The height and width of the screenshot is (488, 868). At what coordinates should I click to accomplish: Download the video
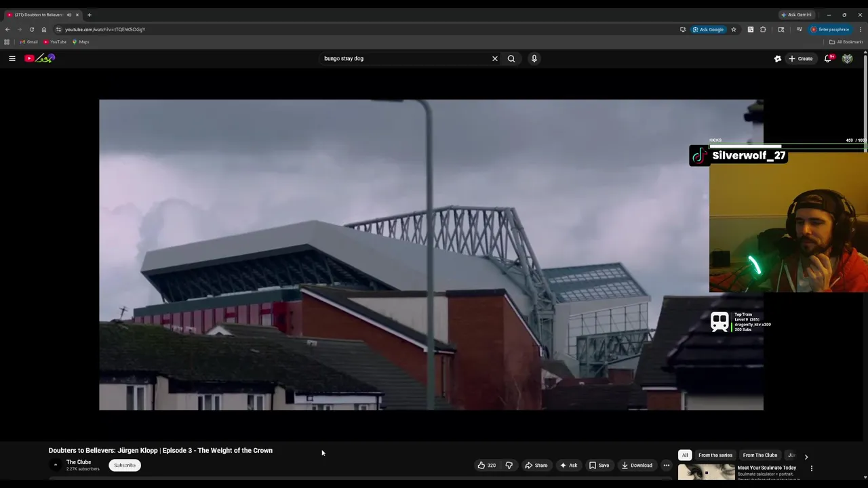637,465
